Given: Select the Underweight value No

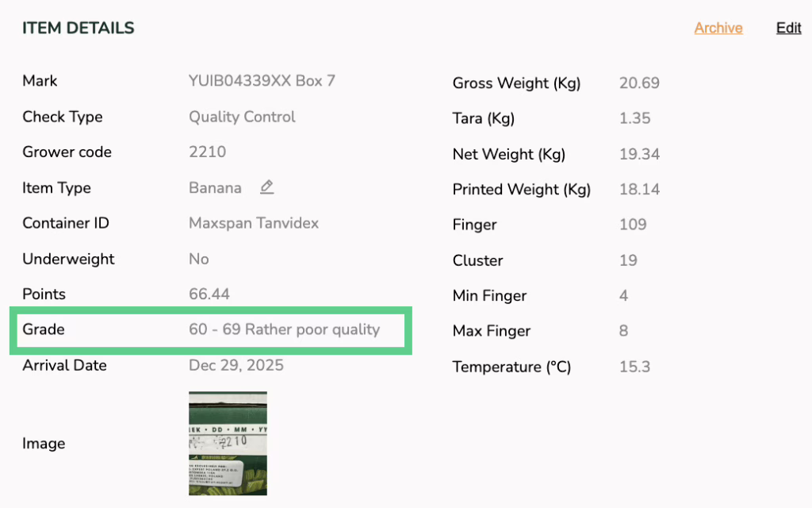Looking at the screenshot, I should click(x=199, y=259).
